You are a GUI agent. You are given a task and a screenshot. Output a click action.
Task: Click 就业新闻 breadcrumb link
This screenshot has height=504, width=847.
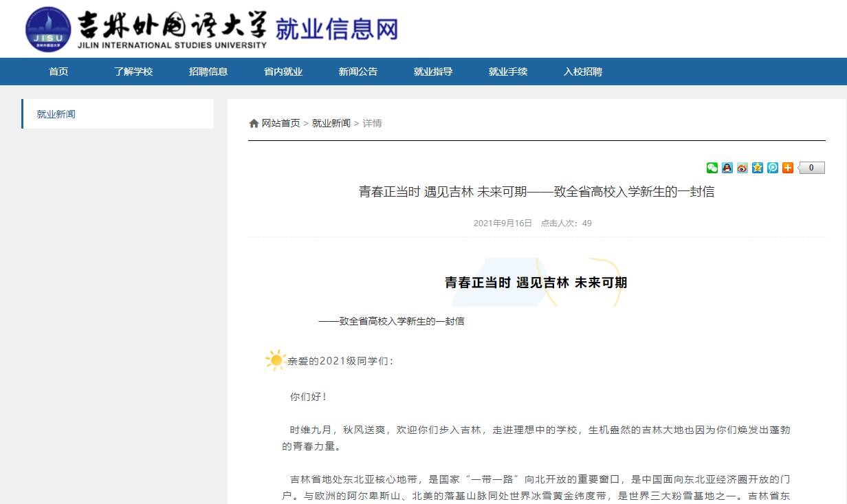coord(331,124)
